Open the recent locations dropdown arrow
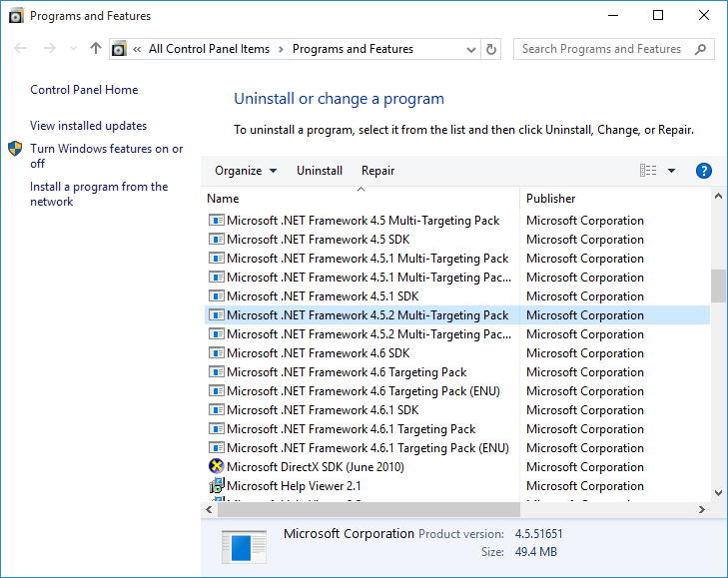The width and height of the screenshot is (728, 578). tap(73, 48)
